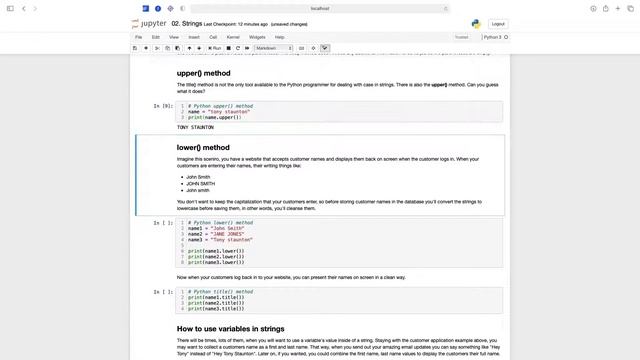This screenshot has width=640, height=360.
Task: Go back in browser history
Action: 24,8
